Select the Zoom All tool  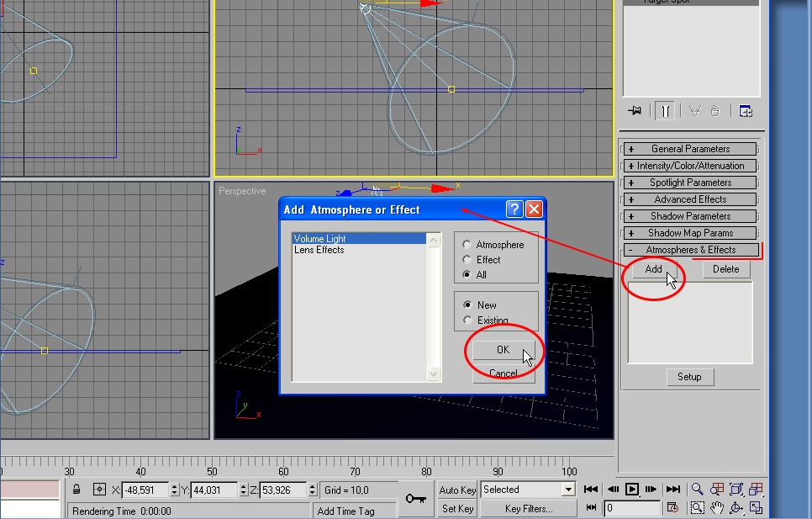(x=717, y=489)
